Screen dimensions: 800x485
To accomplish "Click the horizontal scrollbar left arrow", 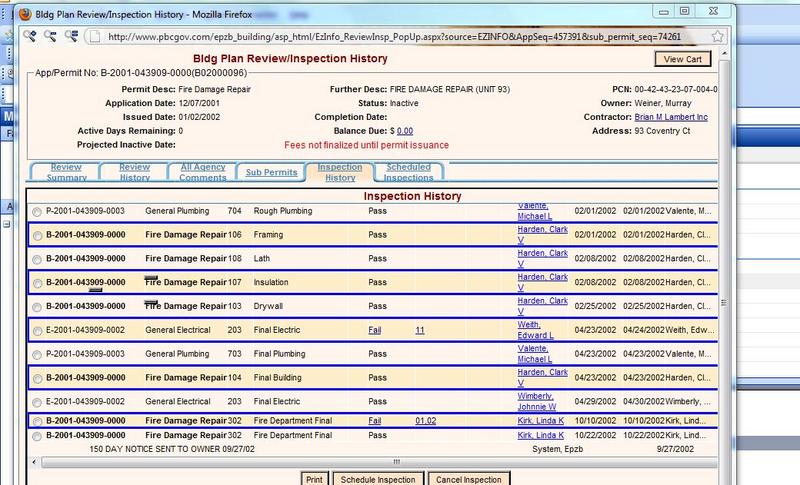I will (34, 462).
